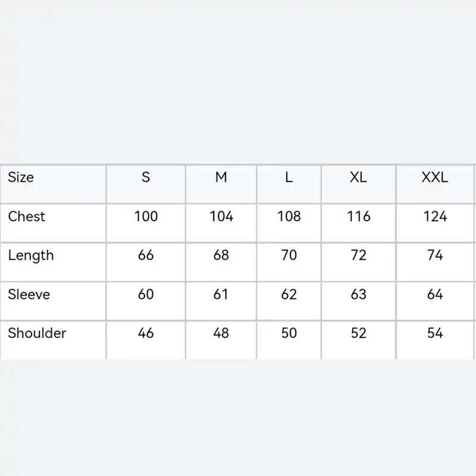Click the chest value 100 for size S

[x=146, y=217]
